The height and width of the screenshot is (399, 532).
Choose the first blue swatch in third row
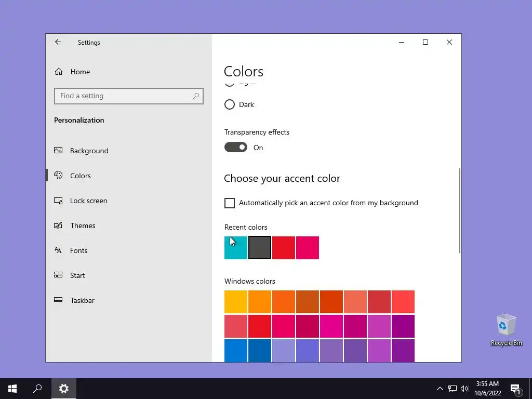(236, 351)
